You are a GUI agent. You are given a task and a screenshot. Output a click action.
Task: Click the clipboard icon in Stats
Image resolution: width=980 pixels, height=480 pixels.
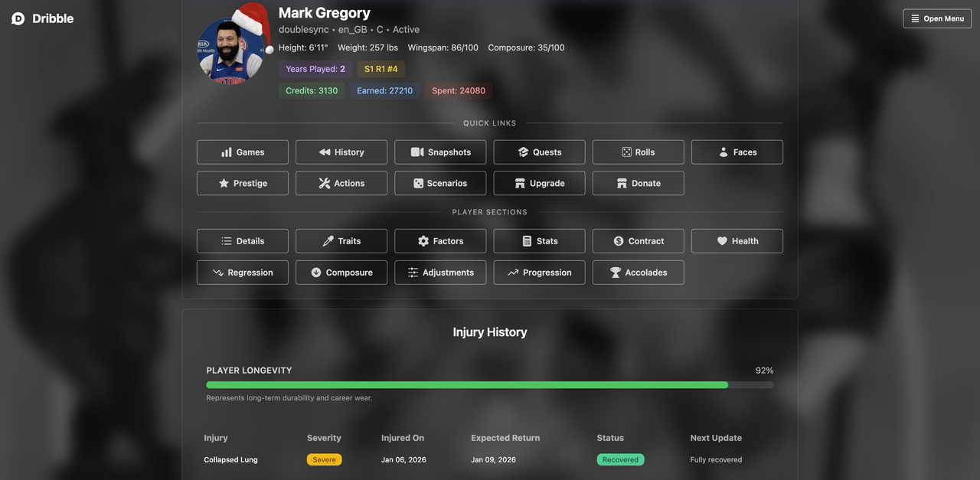tap(527, 241)
